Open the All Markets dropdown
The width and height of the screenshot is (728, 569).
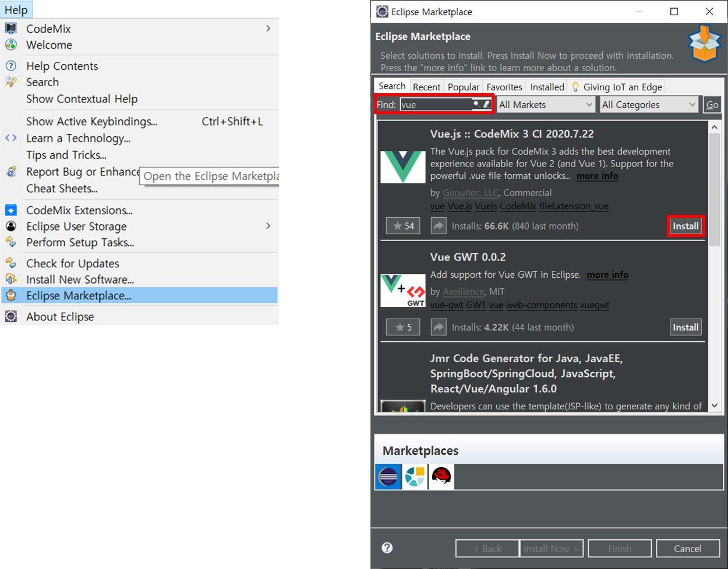point(546,105)
